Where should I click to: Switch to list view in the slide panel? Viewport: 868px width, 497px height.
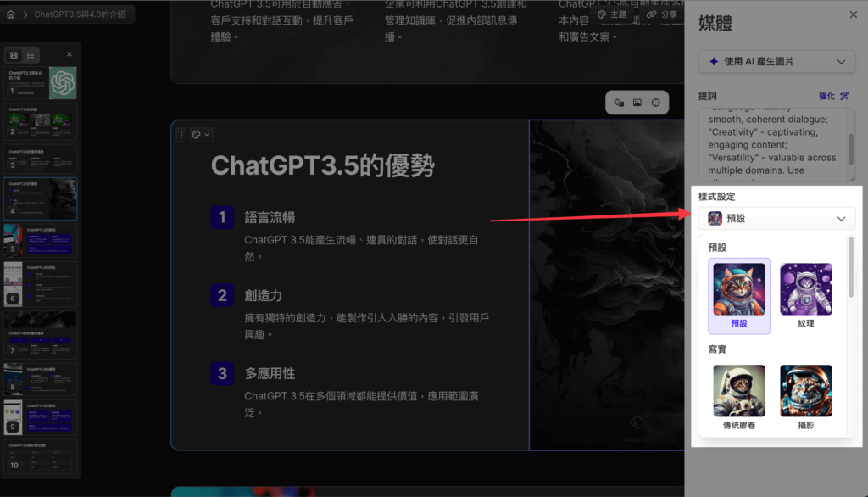pos(30,54)
